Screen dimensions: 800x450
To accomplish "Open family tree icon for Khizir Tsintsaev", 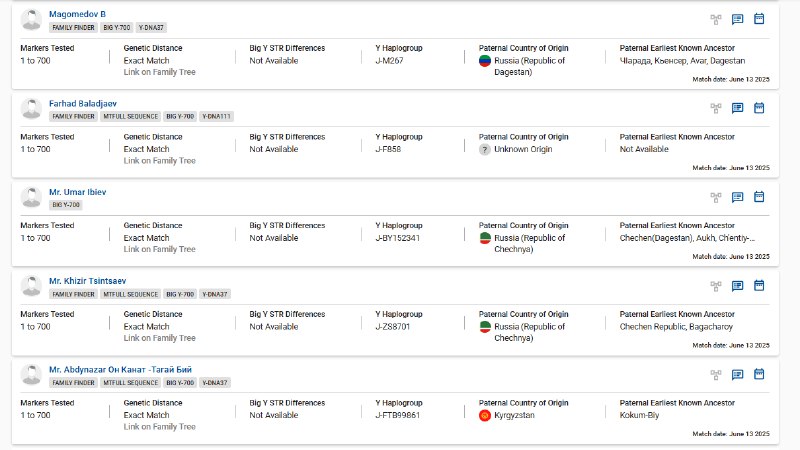I will click(716, 286).
